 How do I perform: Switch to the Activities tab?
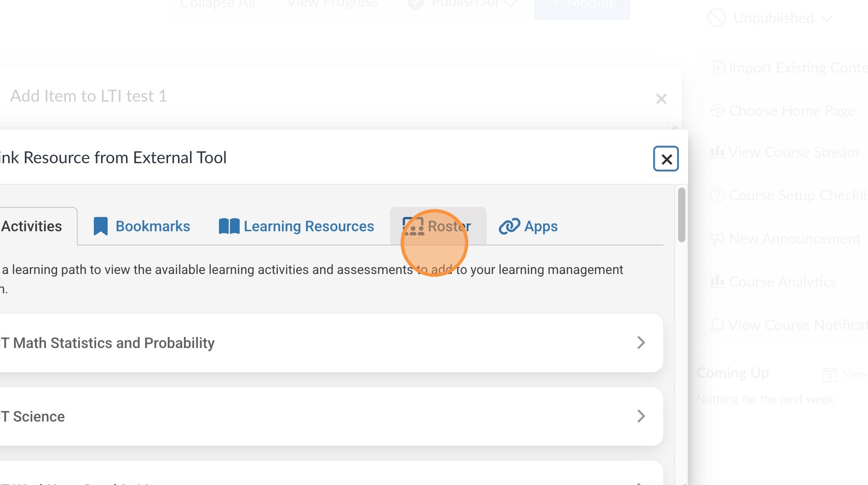click(x=31, y=226)
